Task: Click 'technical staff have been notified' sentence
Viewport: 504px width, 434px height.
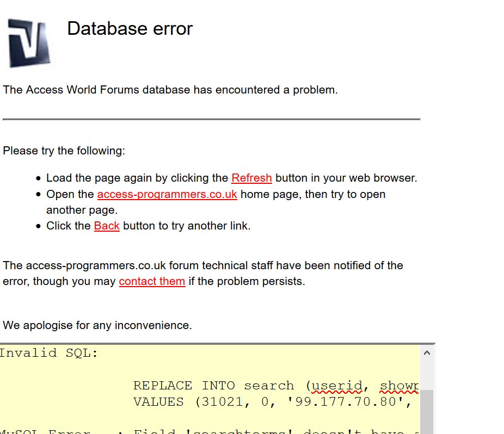Action: coord(203,274)
